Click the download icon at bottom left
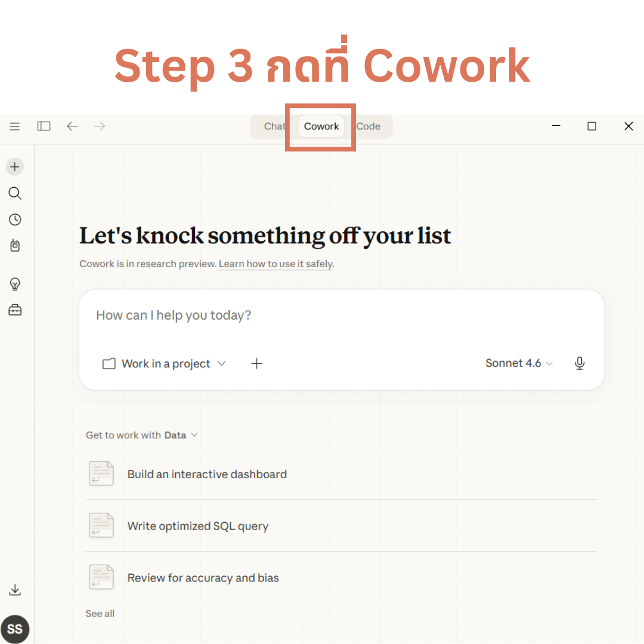Viewport: 644px width, 644px height. click(x=15, y=590)
